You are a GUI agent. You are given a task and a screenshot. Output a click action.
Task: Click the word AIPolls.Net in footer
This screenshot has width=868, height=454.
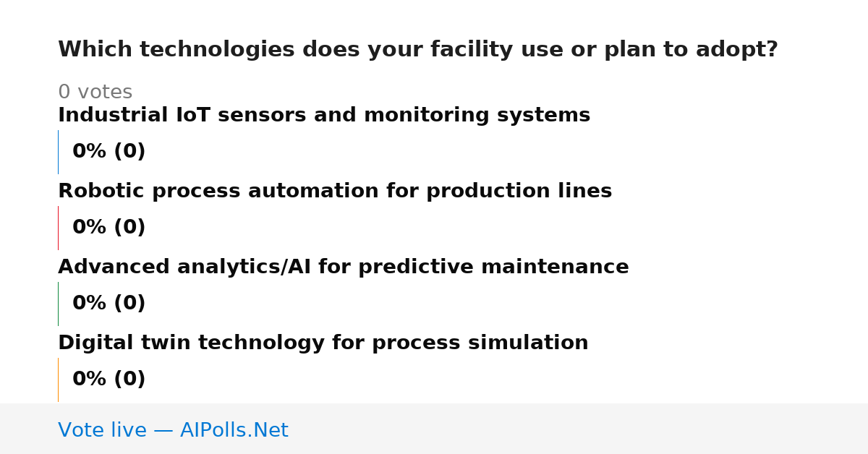coord(234,430)
